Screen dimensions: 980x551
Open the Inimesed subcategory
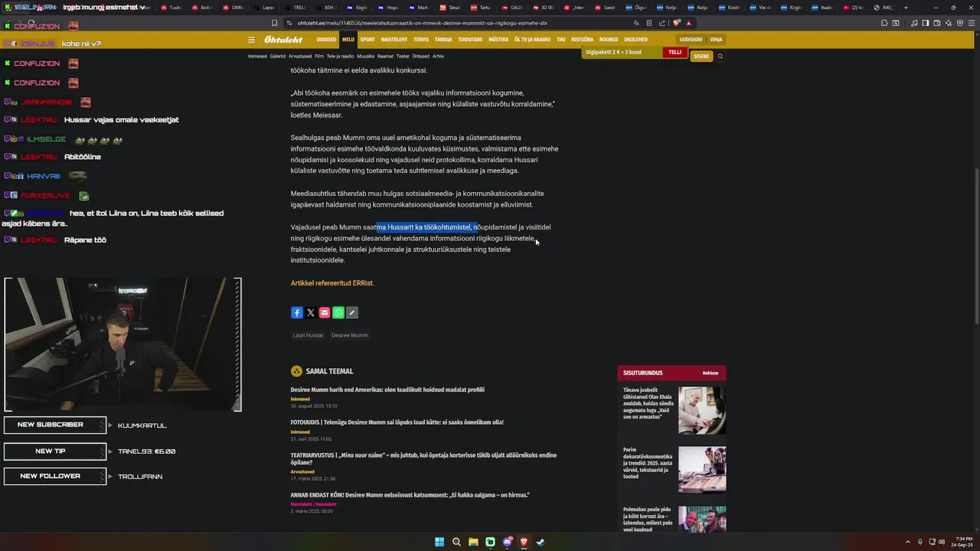257,57
